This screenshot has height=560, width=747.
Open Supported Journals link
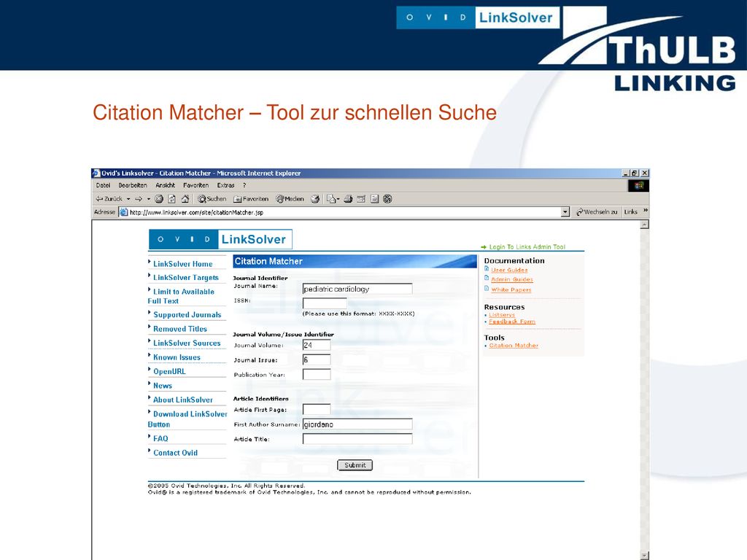click(x=187, y=315)
